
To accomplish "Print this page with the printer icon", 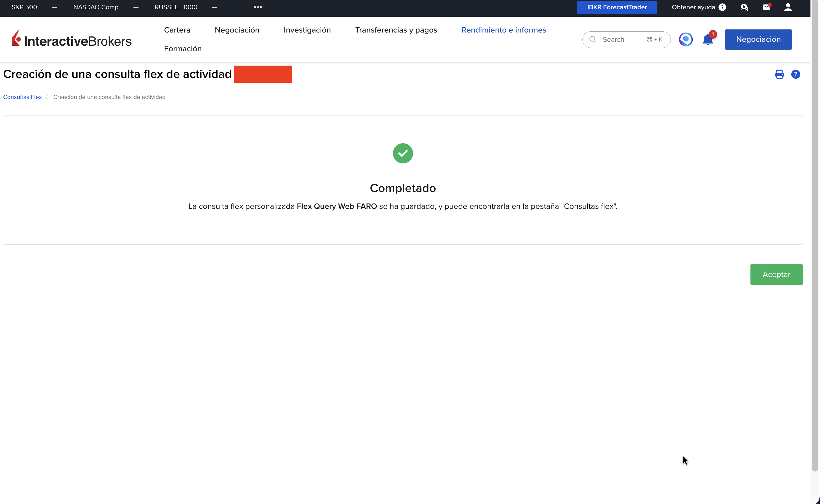I will 779,74.
